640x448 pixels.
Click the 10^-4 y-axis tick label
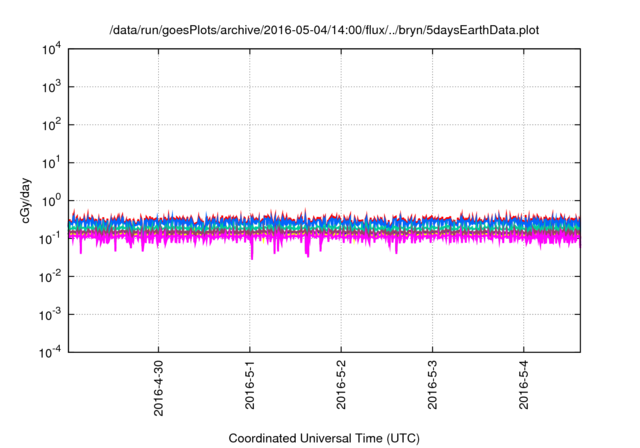51,352
